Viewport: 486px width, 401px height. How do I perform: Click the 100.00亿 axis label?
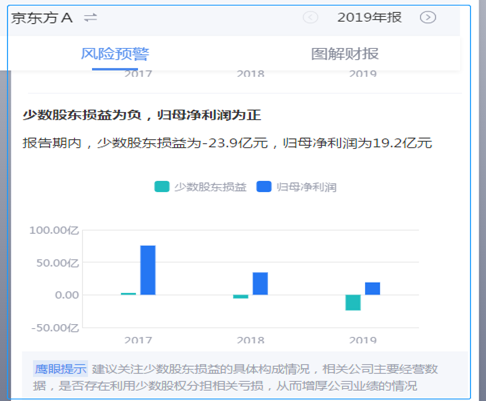pos(54,230)
